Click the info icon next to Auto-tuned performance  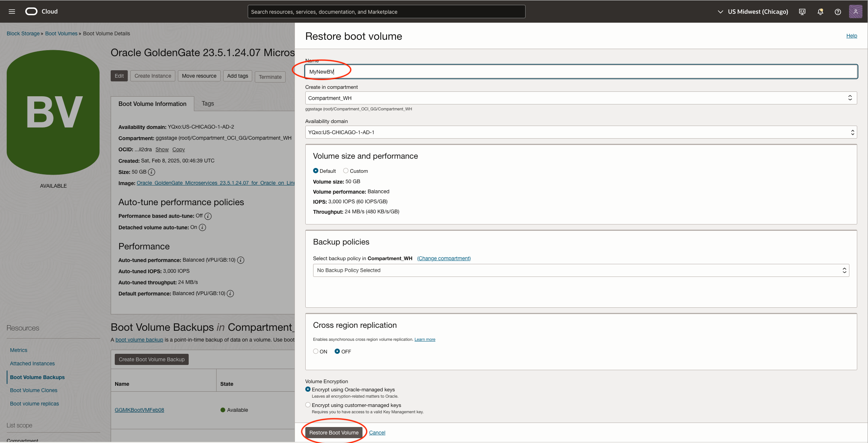[241, 260]
